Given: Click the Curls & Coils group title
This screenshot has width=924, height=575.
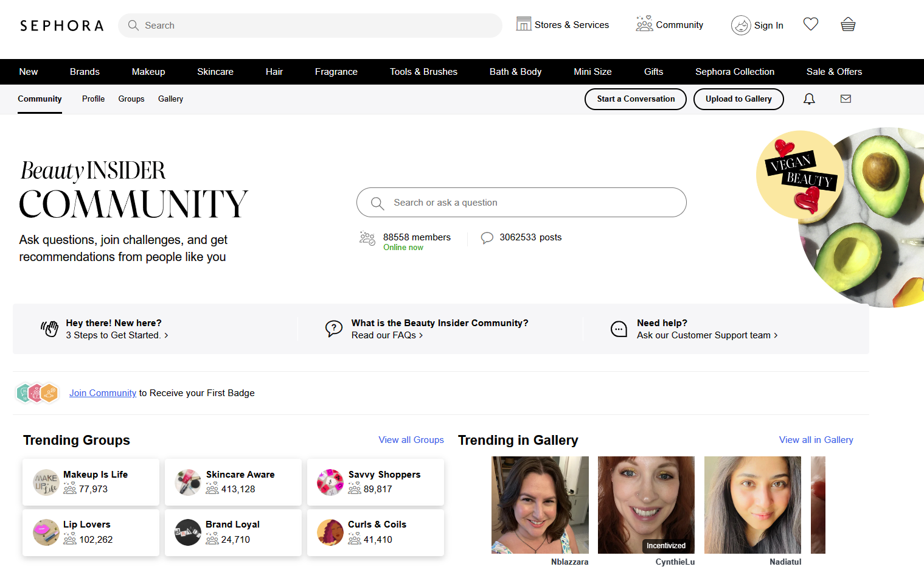Looking at the screenshot, I should coord(377,524).
